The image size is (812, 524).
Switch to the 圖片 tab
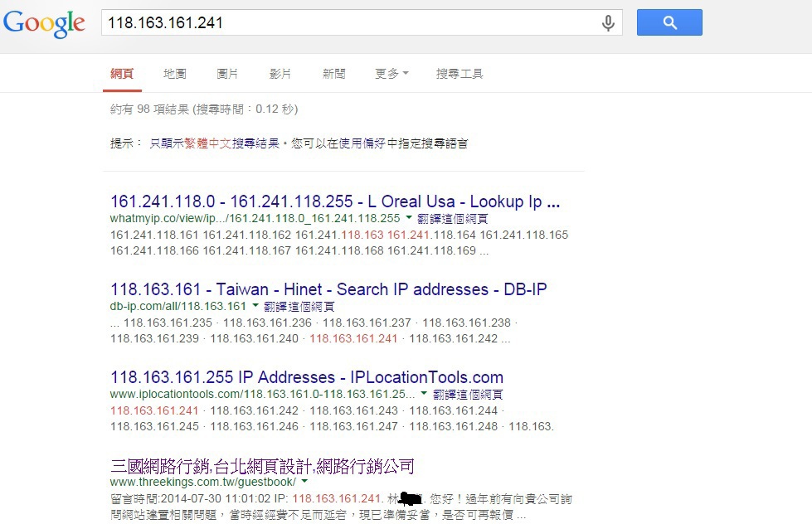tap(227, 74)
